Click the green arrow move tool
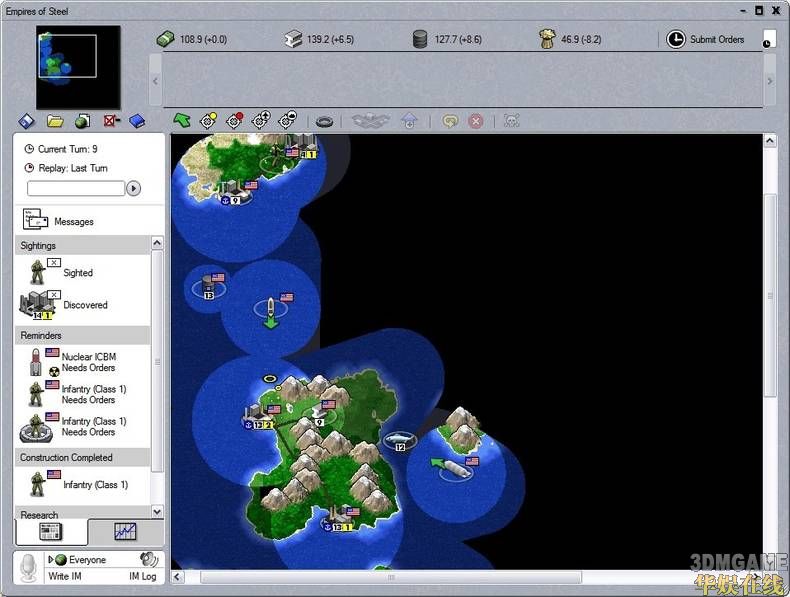790x597 pixels. 181,120
